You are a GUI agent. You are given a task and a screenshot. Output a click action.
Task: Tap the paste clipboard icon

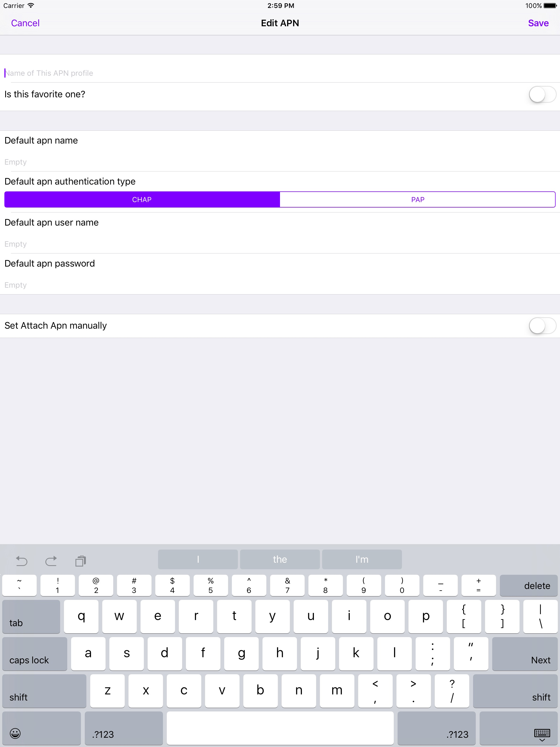click(80, 561)
